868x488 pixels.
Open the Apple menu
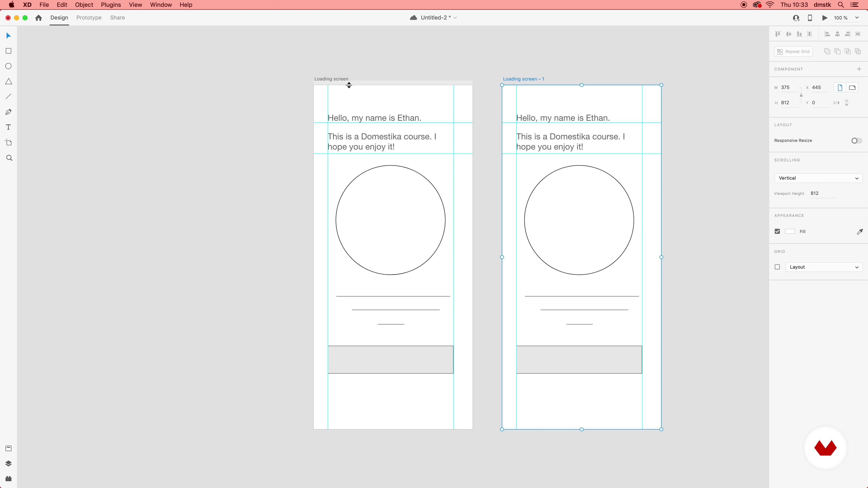(x=12, y=5)
